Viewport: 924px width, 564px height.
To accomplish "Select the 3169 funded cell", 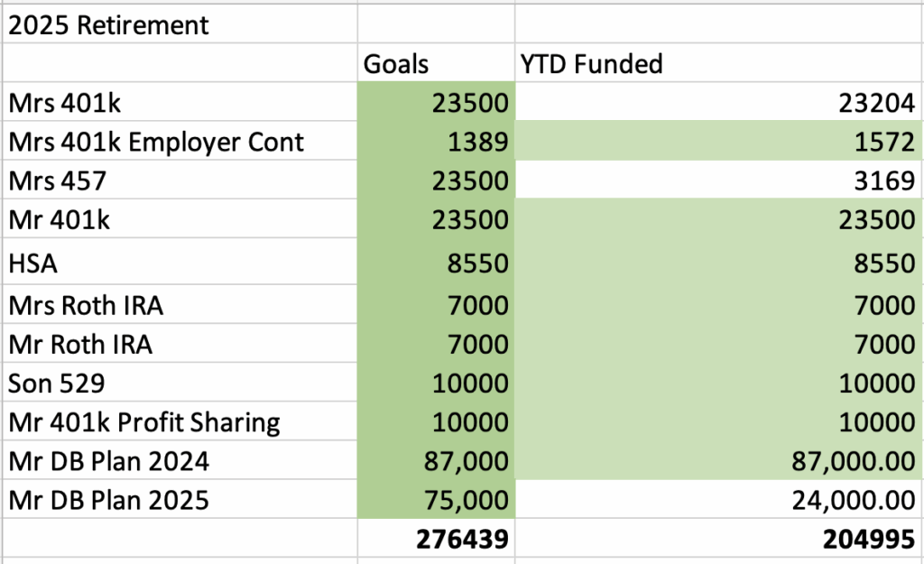I will click(889, 180).
